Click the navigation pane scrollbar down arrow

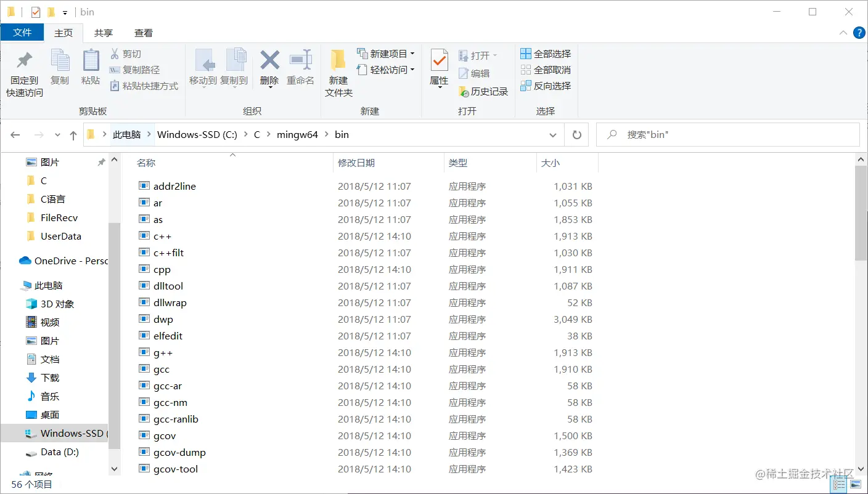(x=114, y=469)
